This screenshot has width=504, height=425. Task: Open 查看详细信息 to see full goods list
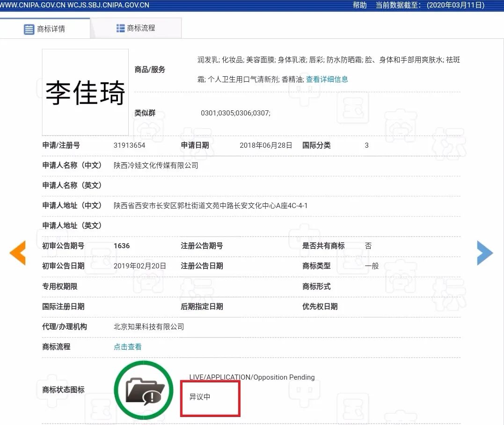(327, 79)
